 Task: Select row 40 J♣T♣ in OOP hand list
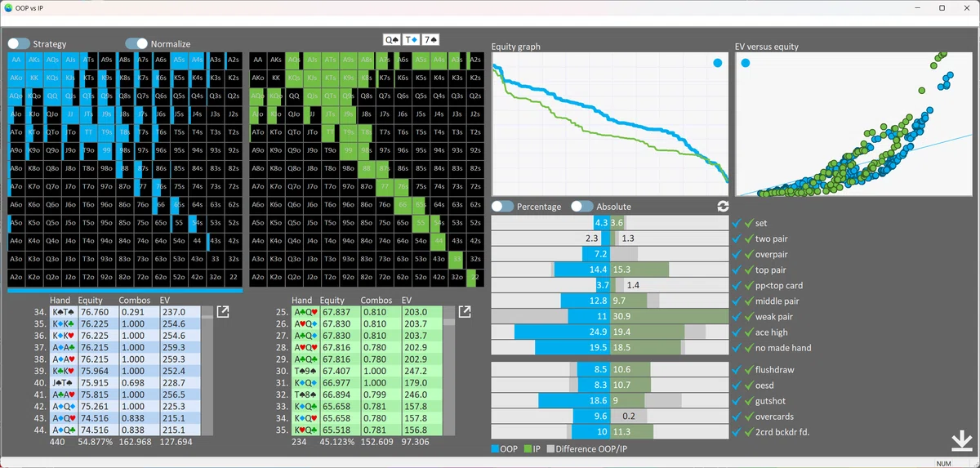pos(124,383)
